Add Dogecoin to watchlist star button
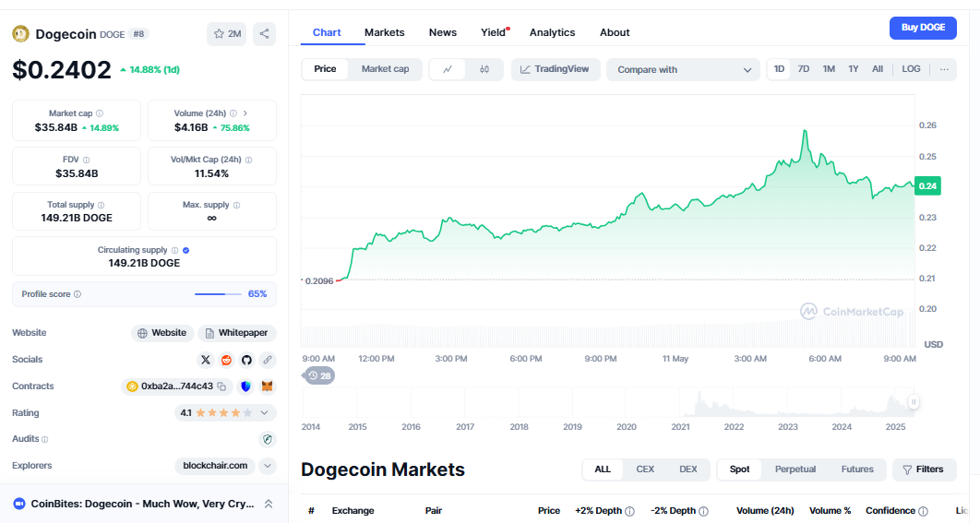The height and width of the screenshot is (523, 980). pos(226,34)
